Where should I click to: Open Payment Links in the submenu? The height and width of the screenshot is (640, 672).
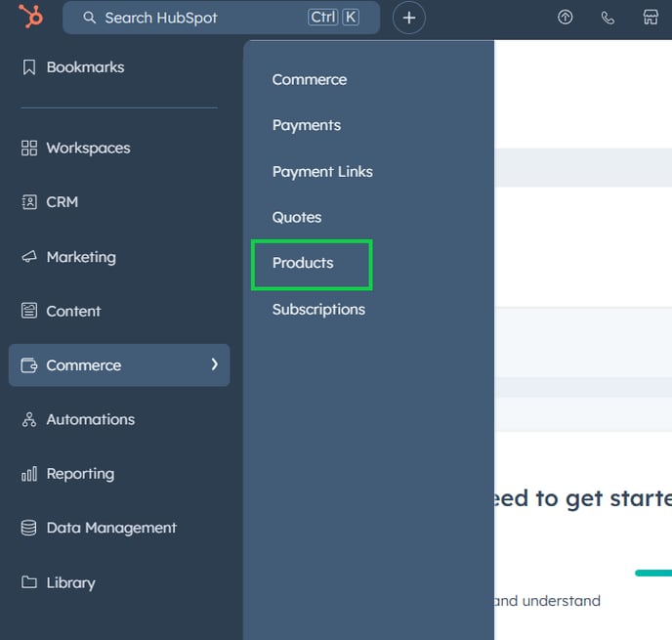pyautogui.click(x=322, y=171)
